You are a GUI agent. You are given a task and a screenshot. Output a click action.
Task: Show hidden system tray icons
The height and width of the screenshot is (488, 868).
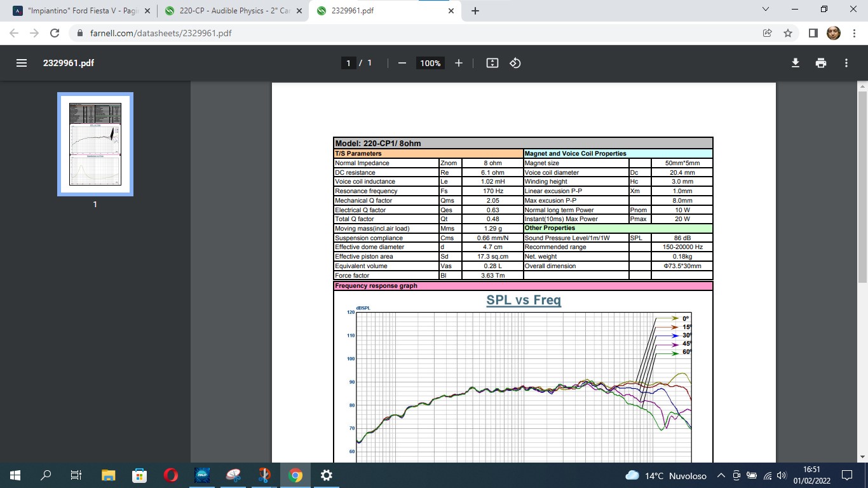click(x=721, y=475)
